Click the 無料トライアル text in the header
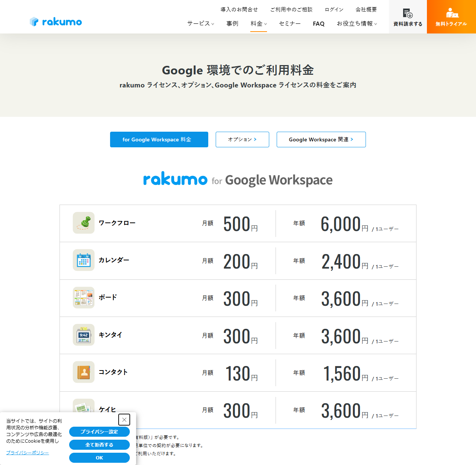The height and width of the screenshot is (465, 476). [451, 24]
